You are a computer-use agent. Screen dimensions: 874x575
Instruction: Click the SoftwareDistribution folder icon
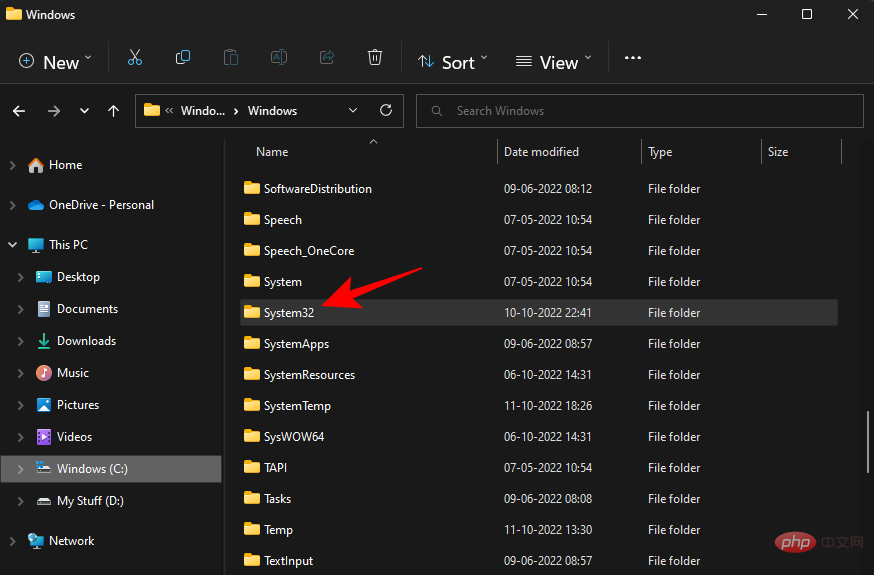click(252, 188)
